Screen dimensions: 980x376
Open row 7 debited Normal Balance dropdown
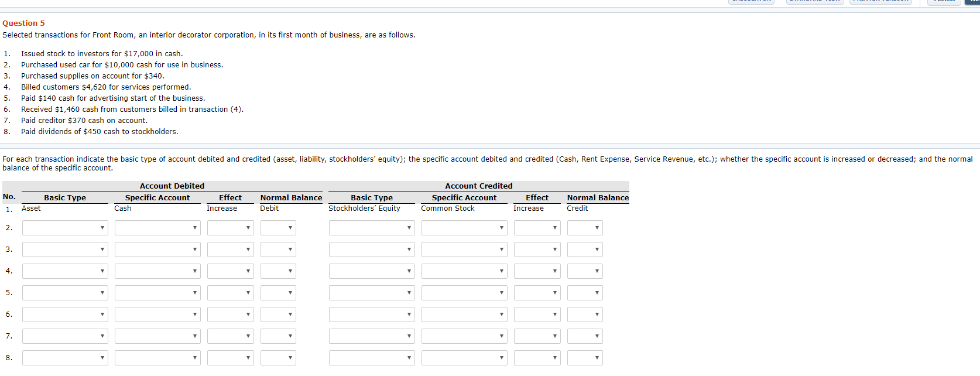click(x=278, y=336)
